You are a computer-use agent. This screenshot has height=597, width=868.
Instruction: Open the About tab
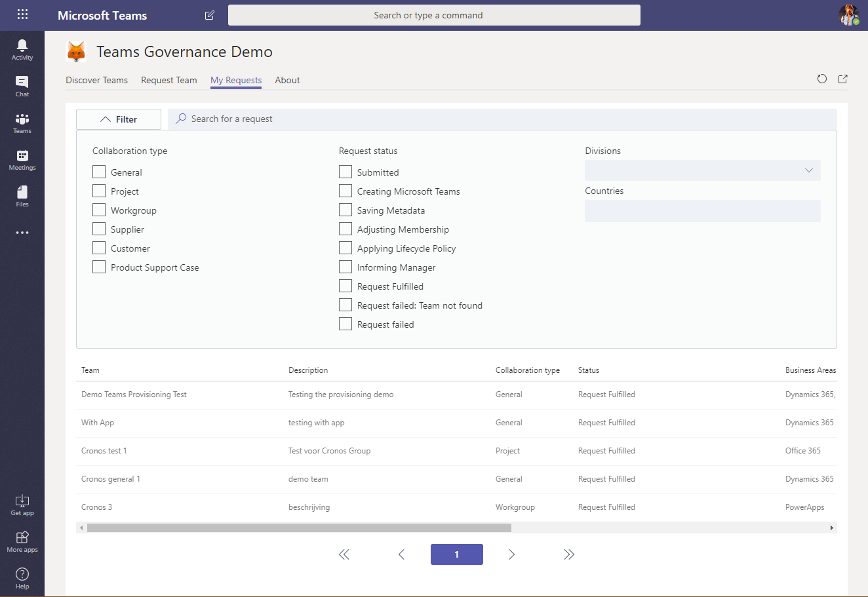(x=287, y=80)
